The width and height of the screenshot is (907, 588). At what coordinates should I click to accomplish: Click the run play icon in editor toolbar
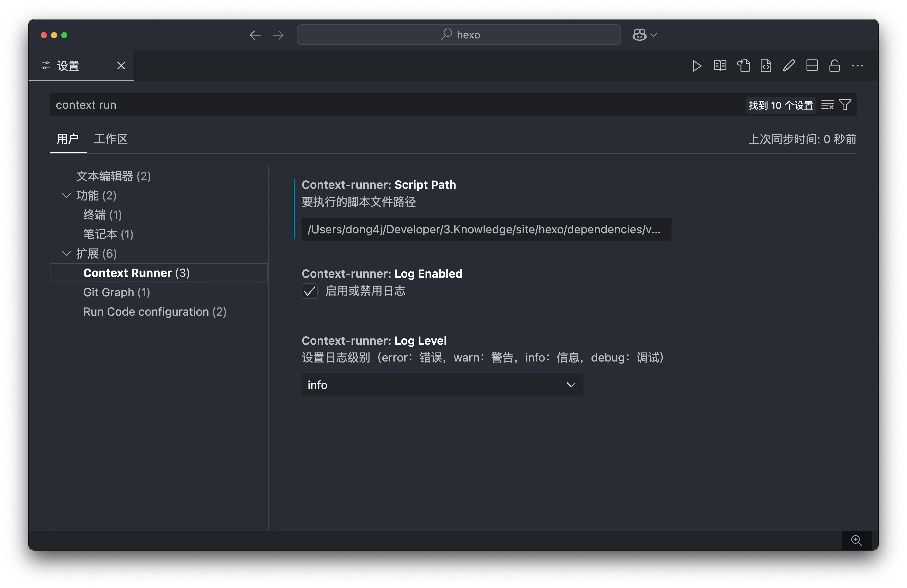697,66
